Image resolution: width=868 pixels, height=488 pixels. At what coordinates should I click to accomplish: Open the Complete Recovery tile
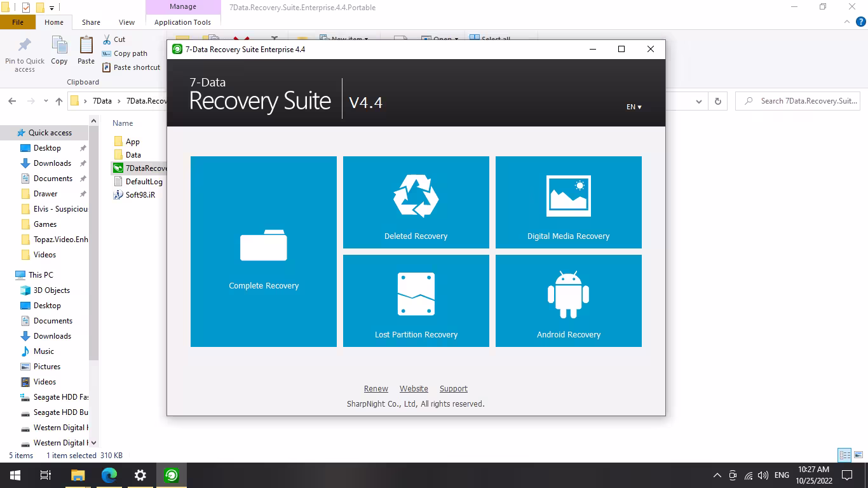264,252
